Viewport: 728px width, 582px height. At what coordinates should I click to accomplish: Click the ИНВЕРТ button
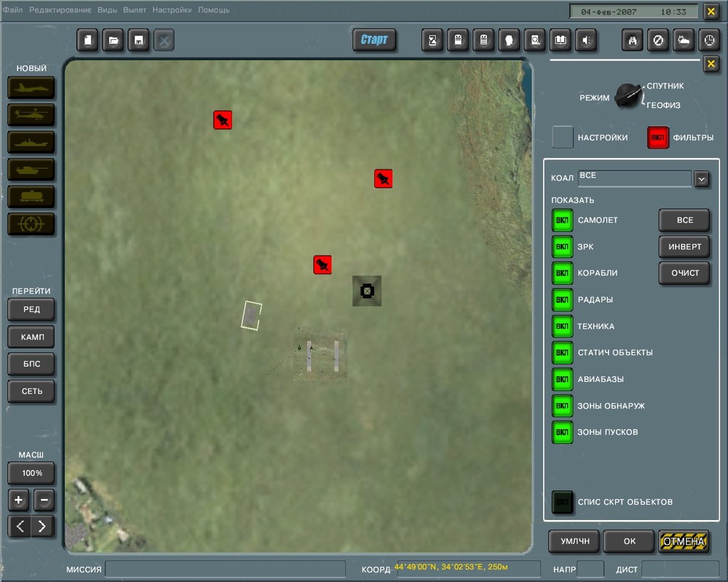684,247
